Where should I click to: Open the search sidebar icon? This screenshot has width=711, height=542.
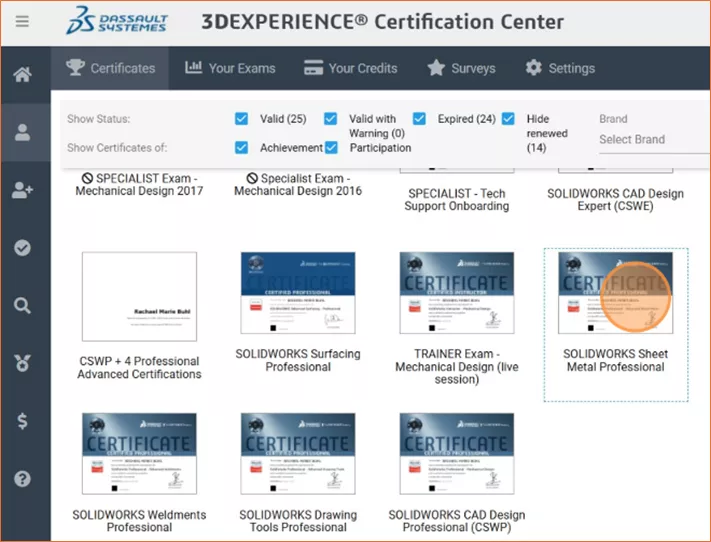(22, 306)
